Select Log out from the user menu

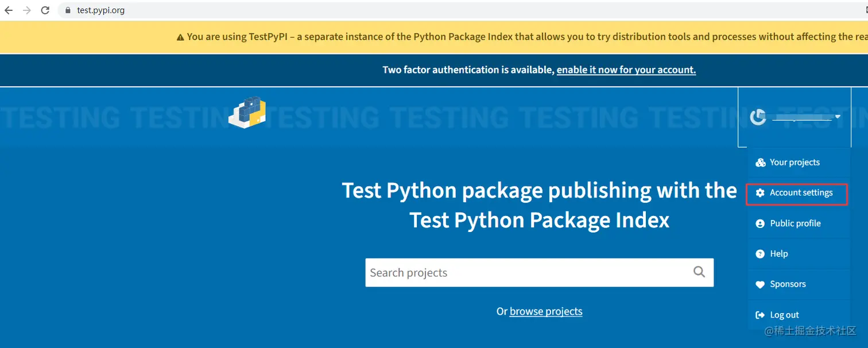(798, 315)
